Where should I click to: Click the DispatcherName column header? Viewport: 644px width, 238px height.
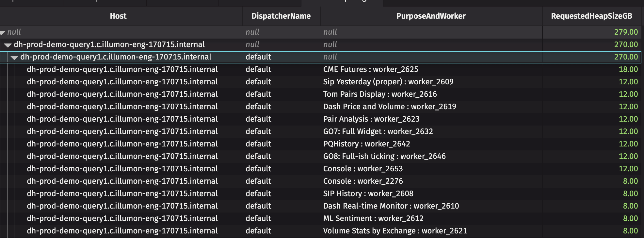281,16
